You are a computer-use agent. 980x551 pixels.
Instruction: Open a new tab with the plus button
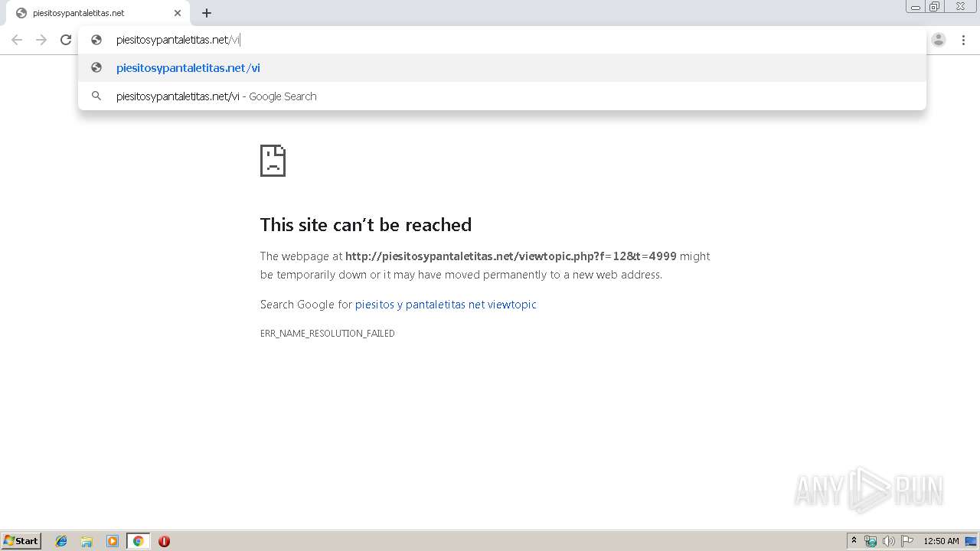click(x=207, y=13)
